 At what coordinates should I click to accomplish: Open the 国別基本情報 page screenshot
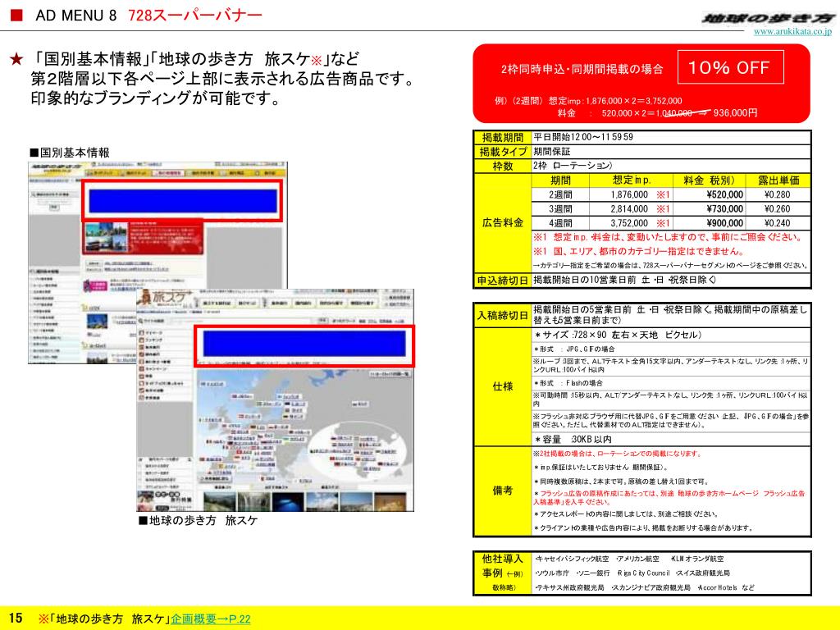[157, 262]
